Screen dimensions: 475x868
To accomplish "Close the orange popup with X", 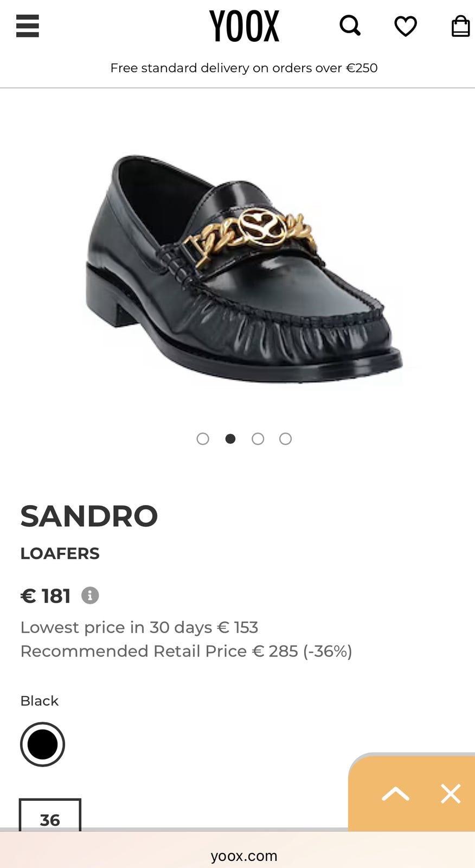I will coord(451,794).
